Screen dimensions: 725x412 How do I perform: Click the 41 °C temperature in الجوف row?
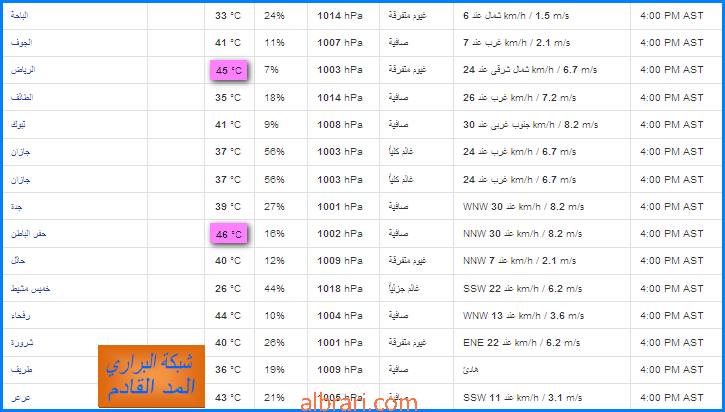pyautogui.click(x=228, y=43)
